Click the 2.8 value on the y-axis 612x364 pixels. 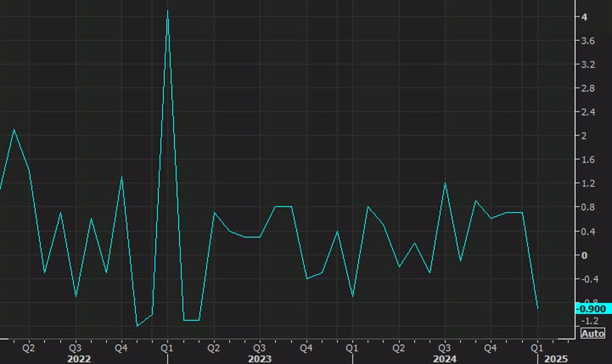[588, 88]
